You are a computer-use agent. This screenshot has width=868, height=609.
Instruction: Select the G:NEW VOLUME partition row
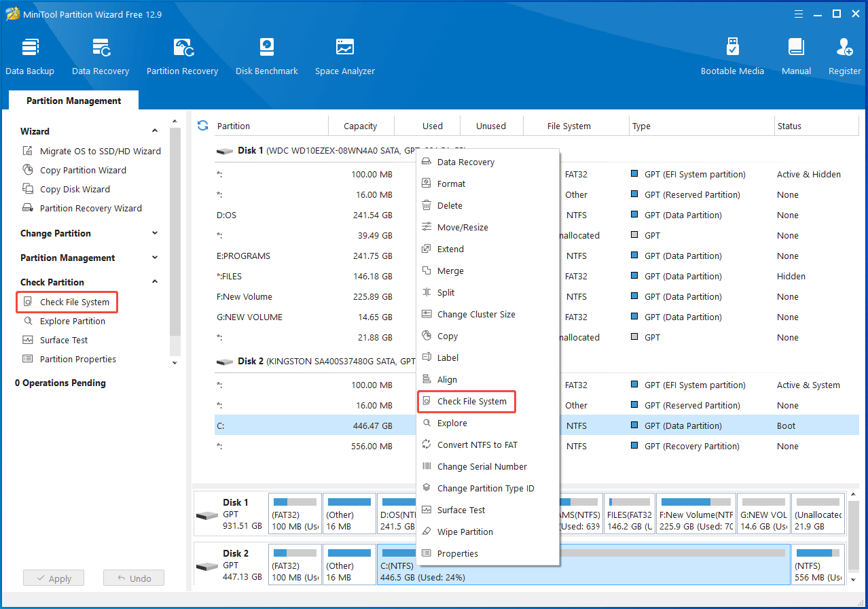click(x=537, y=317)
